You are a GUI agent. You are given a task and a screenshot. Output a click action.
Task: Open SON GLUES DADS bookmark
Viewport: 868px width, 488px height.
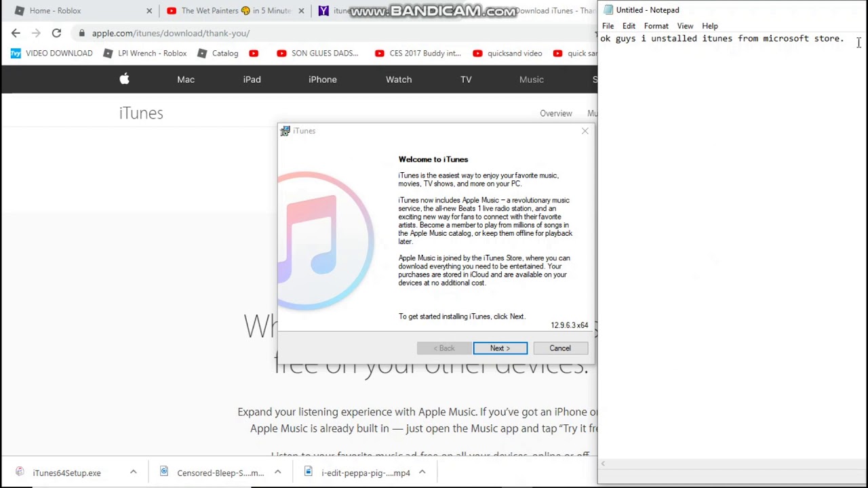pos(317,53)
